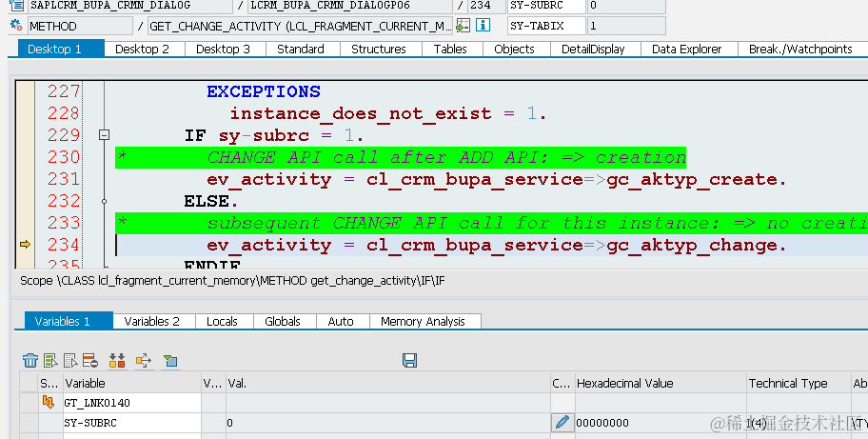Click the Hexadecimal Value column header

[x=661, y=383]
